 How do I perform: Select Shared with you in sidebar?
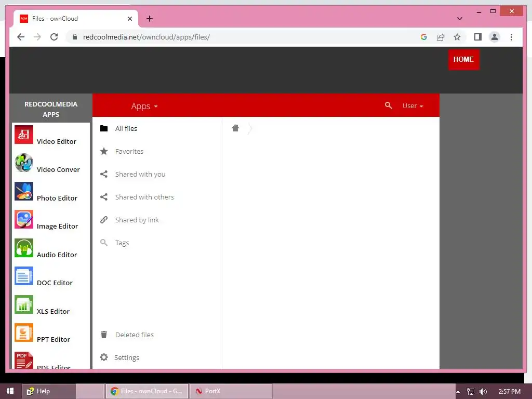pos(140,174)
